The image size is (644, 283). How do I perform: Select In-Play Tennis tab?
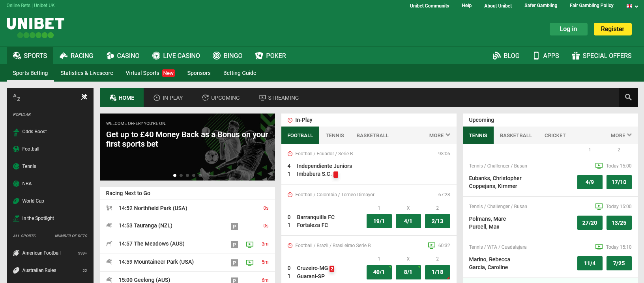click(x=335, y=135)
